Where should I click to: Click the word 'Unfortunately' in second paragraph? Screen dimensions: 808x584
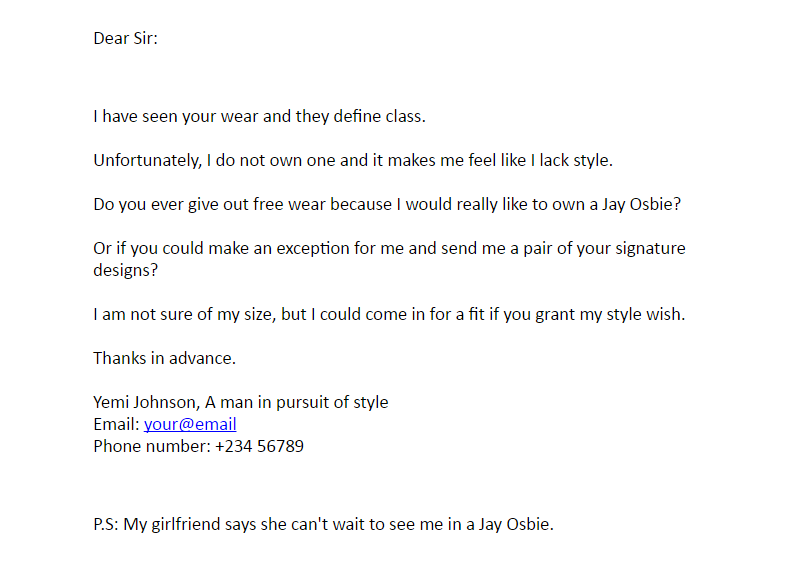(146, 160)
